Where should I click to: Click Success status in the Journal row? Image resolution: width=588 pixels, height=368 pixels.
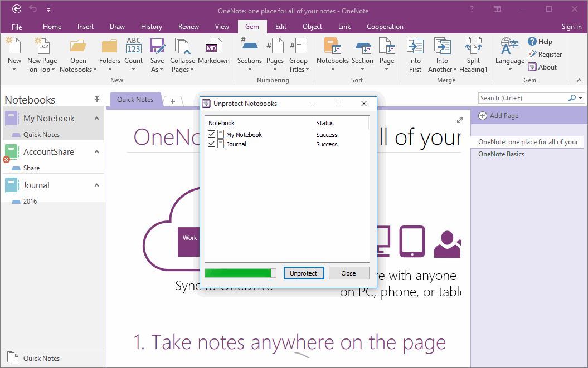(327, 144)
